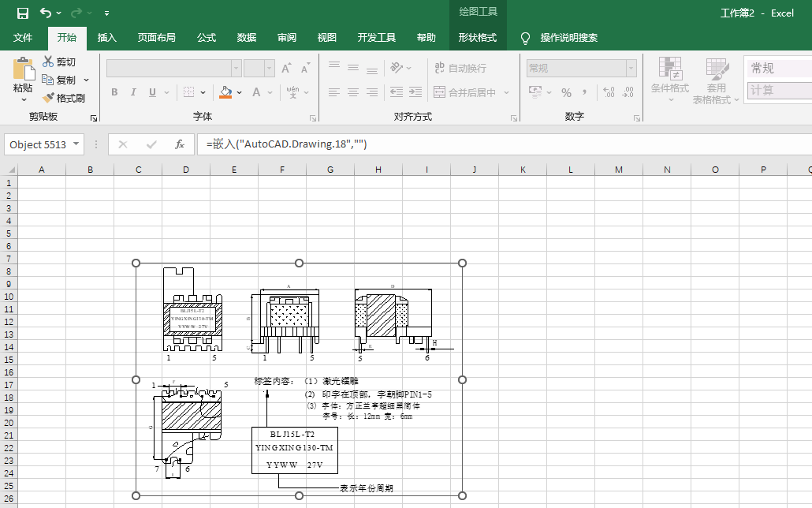Viewport: 812px width, 508px height.
Task: Click the increase decimal icon
Action: [609, 92]
